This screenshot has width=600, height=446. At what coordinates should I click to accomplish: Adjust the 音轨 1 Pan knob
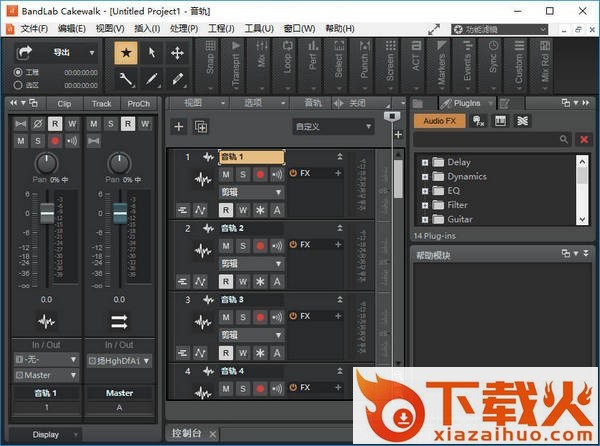[x=46, y=163]
